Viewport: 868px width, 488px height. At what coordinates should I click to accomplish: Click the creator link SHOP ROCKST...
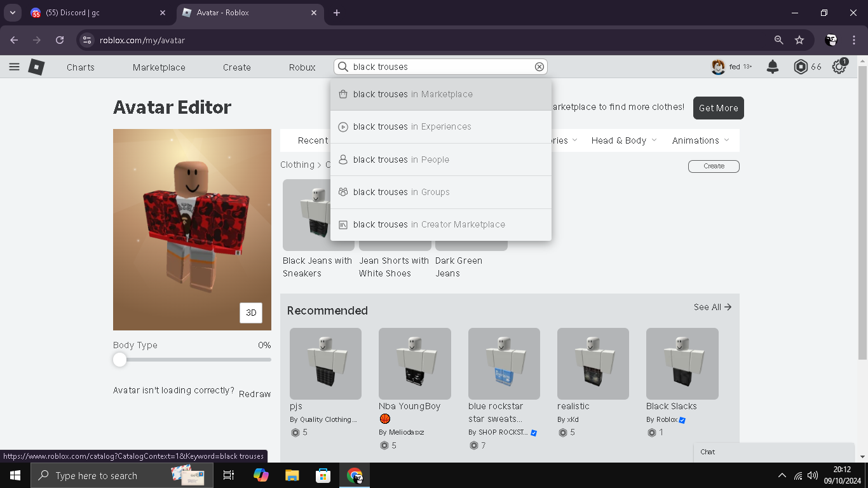click(503, 432)
